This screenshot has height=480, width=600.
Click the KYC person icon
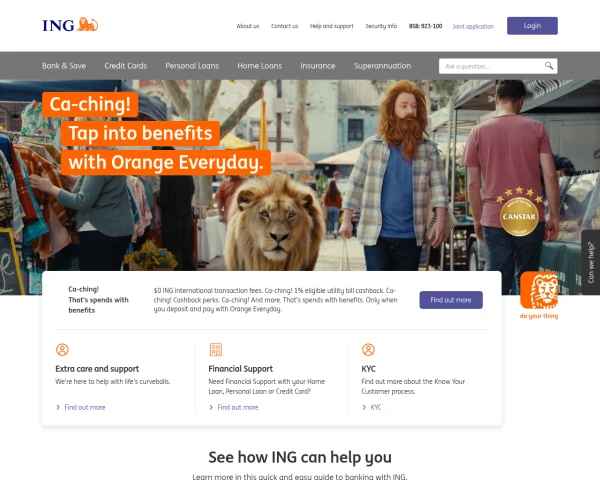pos(368,349)
